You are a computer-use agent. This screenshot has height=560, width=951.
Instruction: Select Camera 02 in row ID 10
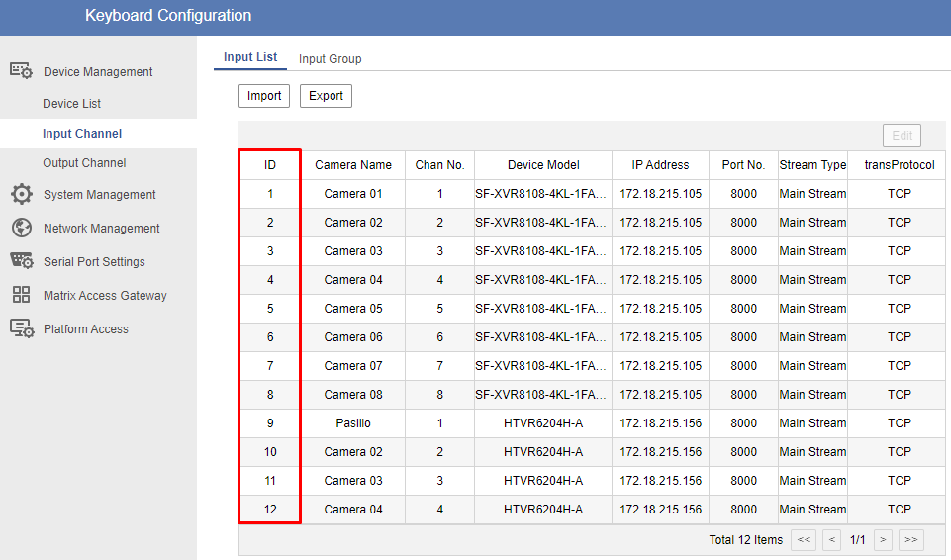(353, 452)
